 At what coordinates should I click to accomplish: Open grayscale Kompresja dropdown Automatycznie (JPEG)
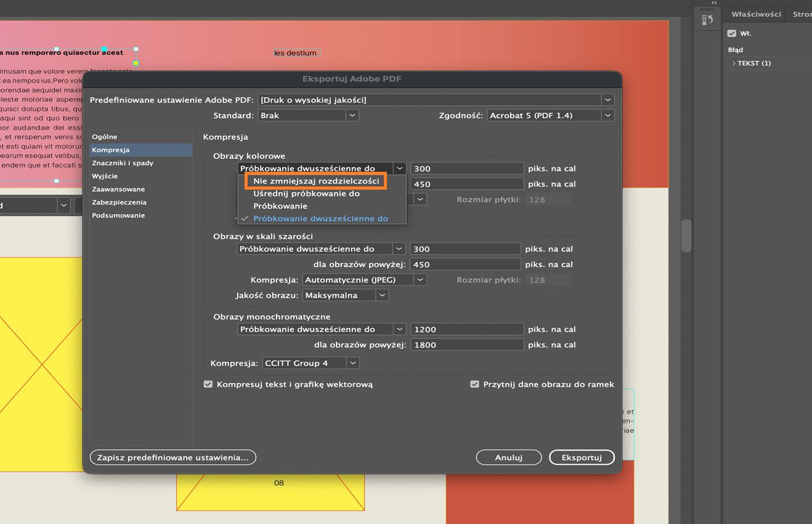[364, 280]
